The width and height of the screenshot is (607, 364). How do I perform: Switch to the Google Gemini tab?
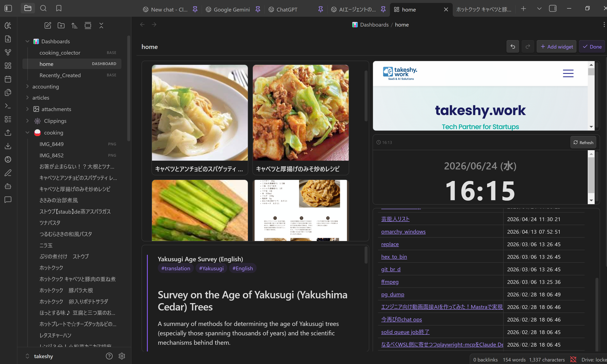pos(232,10)
